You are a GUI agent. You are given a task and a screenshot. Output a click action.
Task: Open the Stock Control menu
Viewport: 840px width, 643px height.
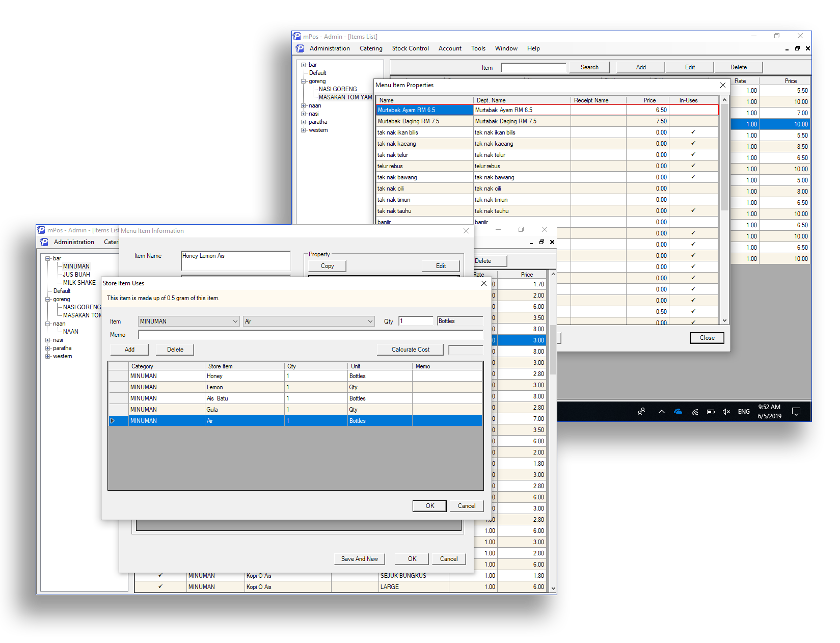point(410,48)
